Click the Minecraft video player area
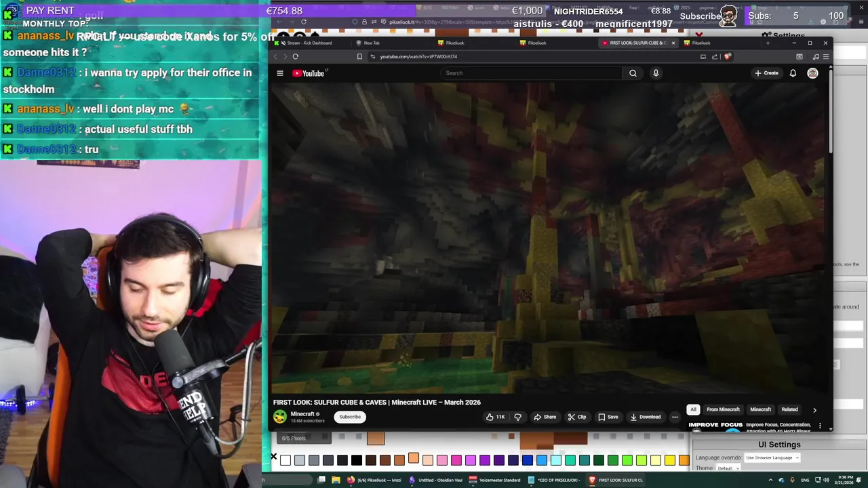 [551, 237]
